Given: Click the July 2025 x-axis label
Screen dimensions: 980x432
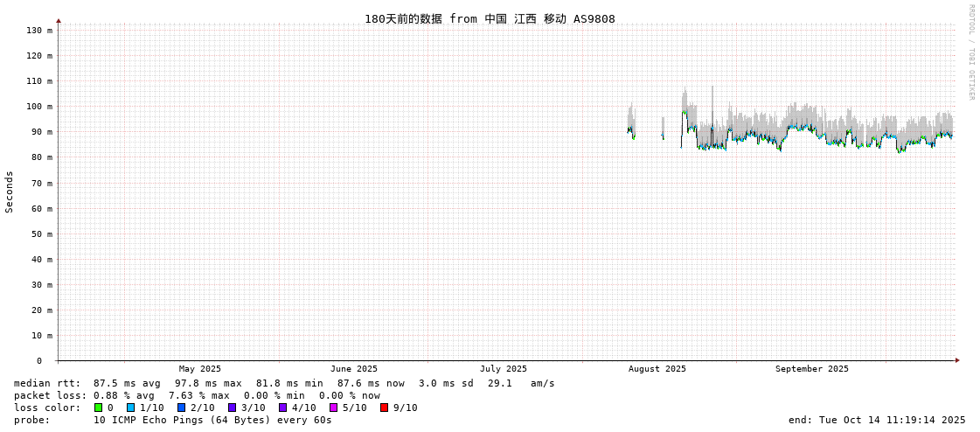Looking at the screenshot, I should [x=504, y=369].
